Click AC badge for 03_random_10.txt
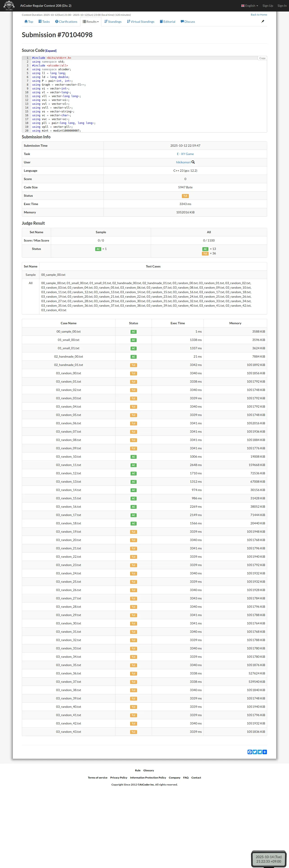The image size is (289, 868). coord(133,457)
